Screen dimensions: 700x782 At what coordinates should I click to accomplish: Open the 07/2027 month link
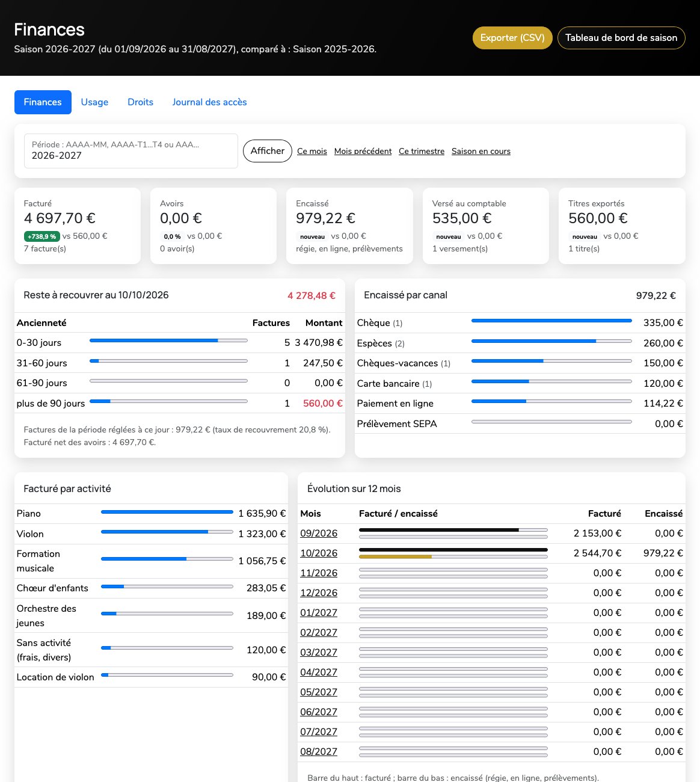tap(319, 732)
